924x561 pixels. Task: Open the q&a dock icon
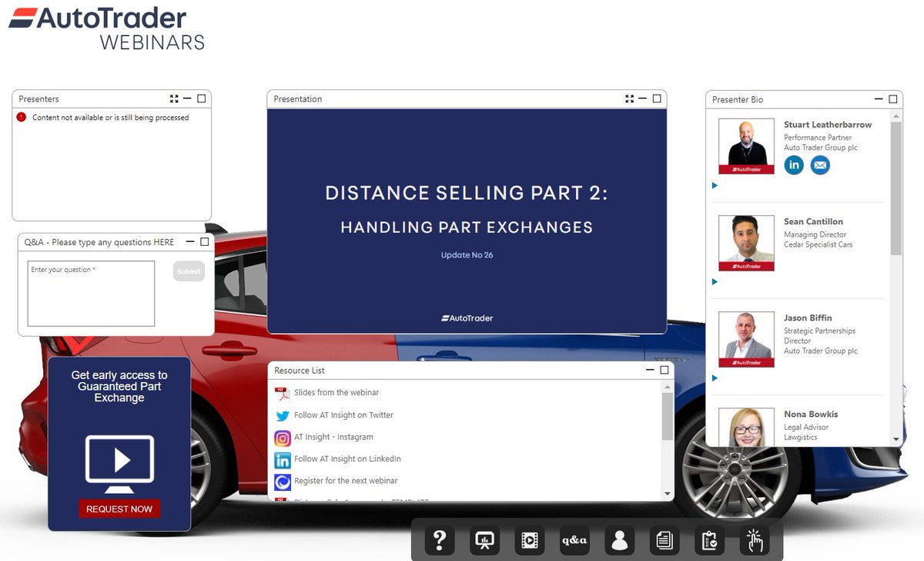574,540
